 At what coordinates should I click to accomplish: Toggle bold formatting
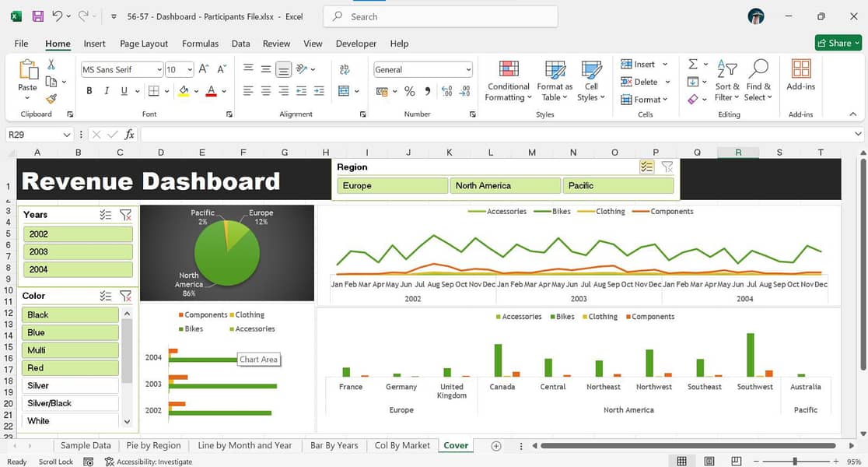coord(89,91)
